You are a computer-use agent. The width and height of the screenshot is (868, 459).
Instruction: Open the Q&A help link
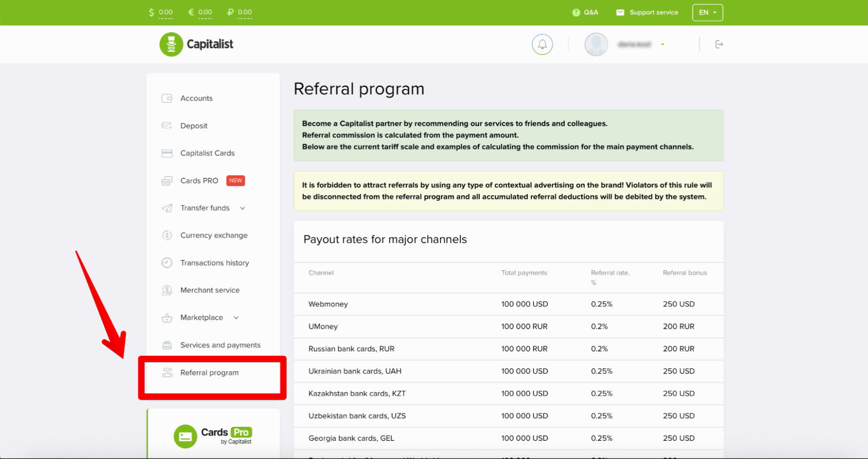591,13
